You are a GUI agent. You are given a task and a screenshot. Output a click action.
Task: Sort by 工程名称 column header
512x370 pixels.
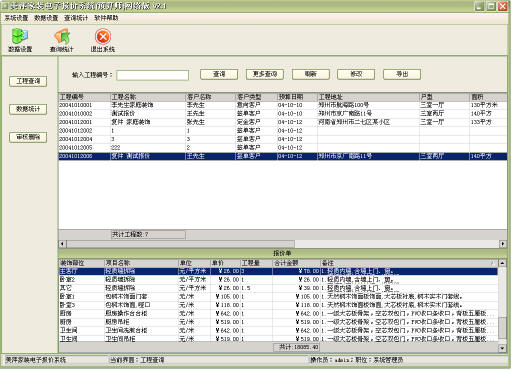(x=148, y=97)
